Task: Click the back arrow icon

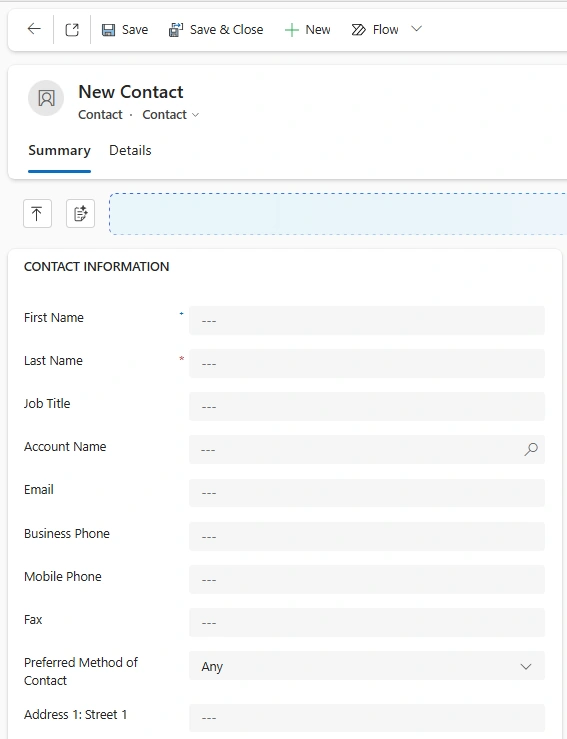Action: pyautogui.click(x=34, y=29)
